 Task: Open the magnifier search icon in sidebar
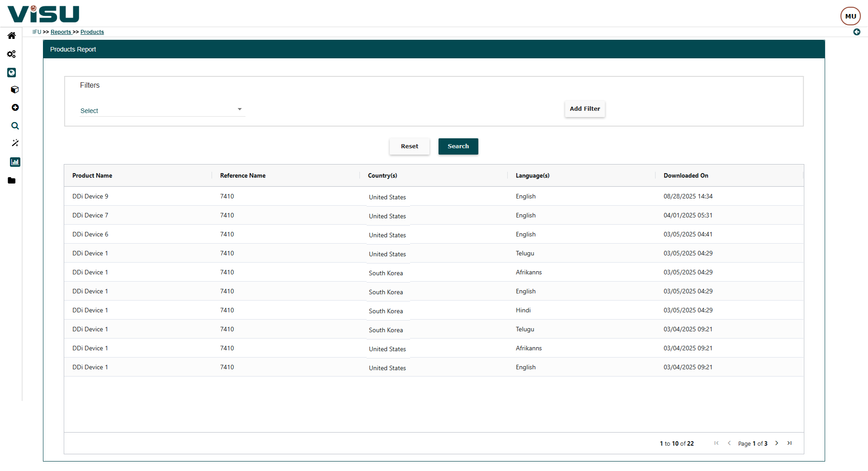15,126
